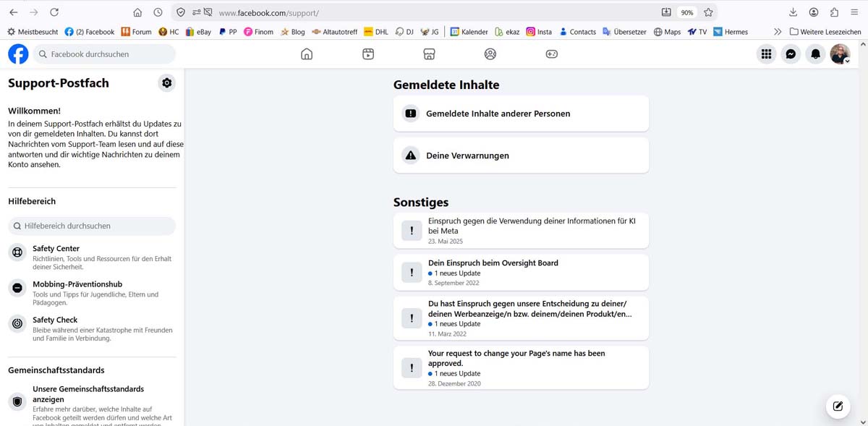Open the (2) Facebook bookmark

click(90, 32)
